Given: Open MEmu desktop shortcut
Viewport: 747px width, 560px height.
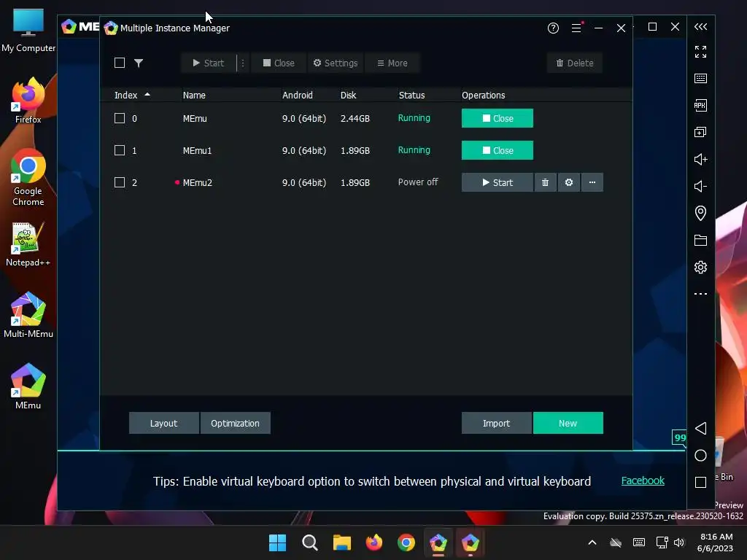Looking at the screenshot, I should [28, 386].
